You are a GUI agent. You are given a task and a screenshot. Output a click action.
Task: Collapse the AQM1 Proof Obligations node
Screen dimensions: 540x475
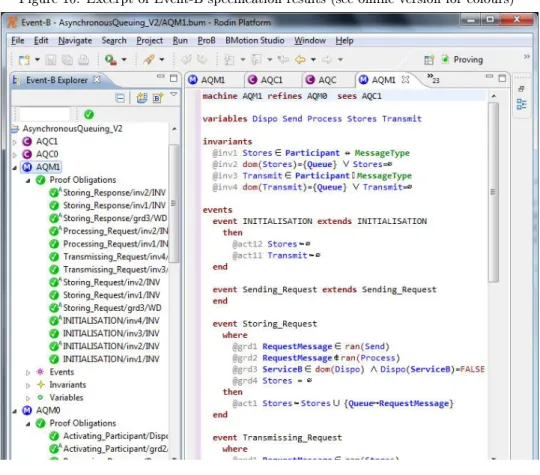point(28,180)
